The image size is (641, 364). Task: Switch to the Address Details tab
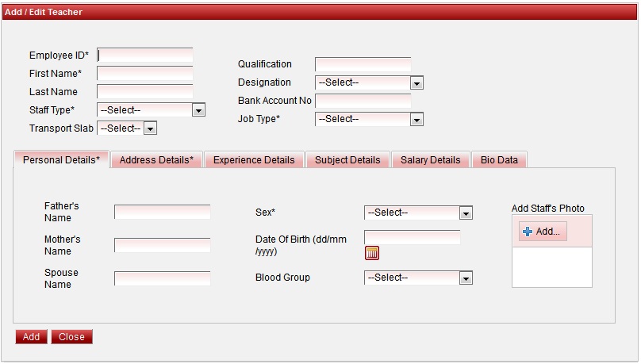click(x=156, y=160)
